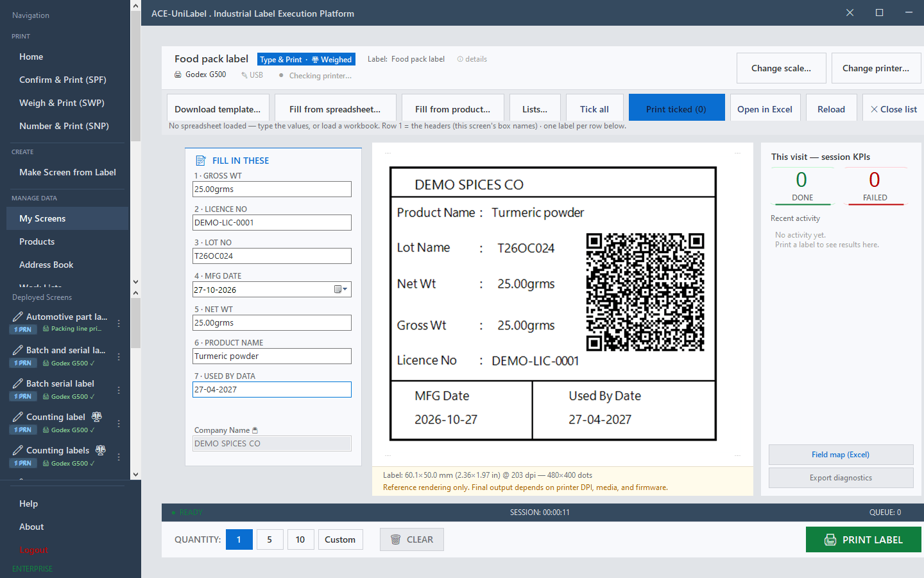This screenshot has height=578, width=924.
Task: Open the three-dot menu for Batch serial label
Action: [x=119, y=390]
